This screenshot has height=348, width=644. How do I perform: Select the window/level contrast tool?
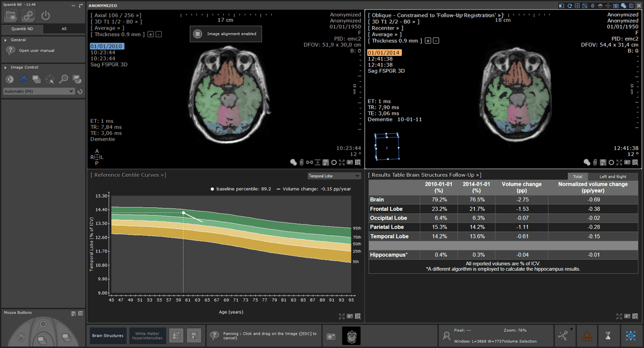point(10,79)
